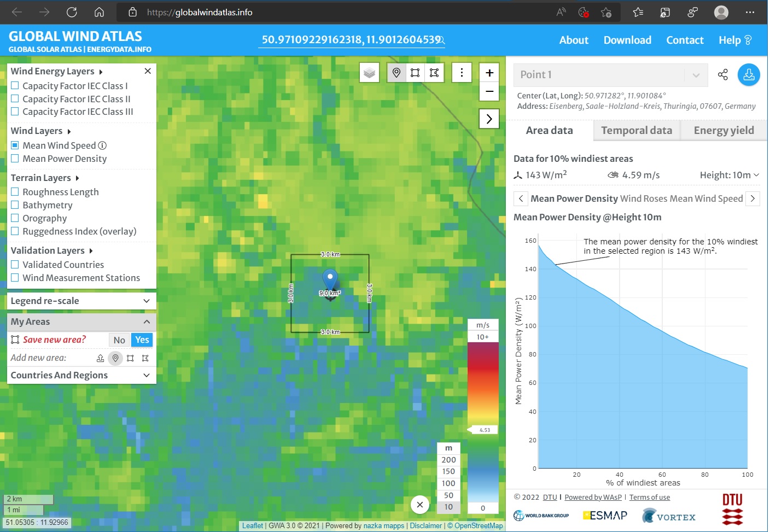Uncheck the Mean Wind Speed layer

point(15,145)
